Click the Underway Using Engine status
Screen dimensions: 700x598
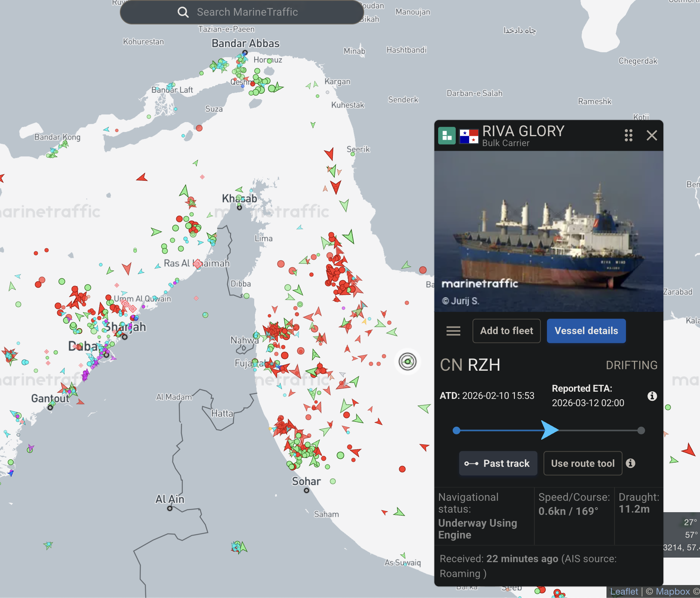(477, 529)
